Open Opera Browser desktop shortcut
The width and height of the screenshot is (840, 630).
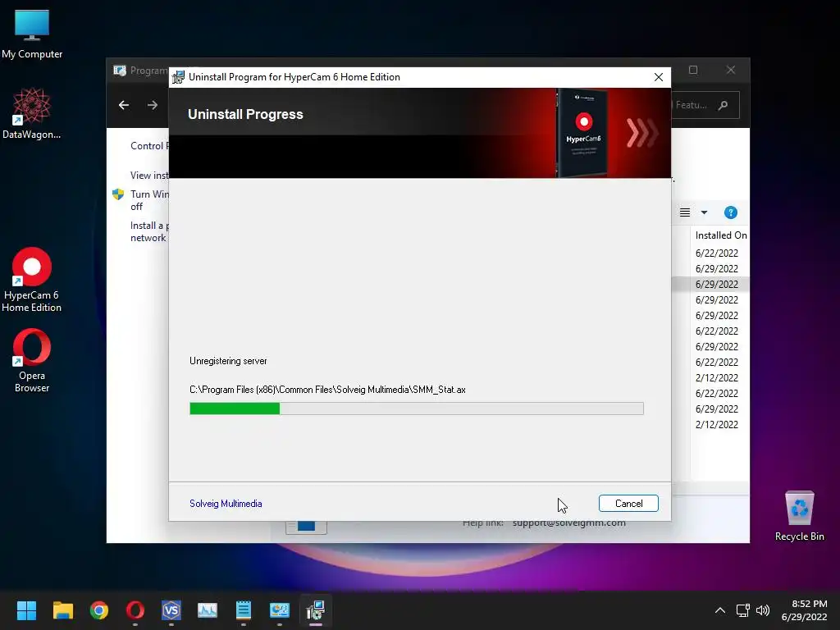32,361
